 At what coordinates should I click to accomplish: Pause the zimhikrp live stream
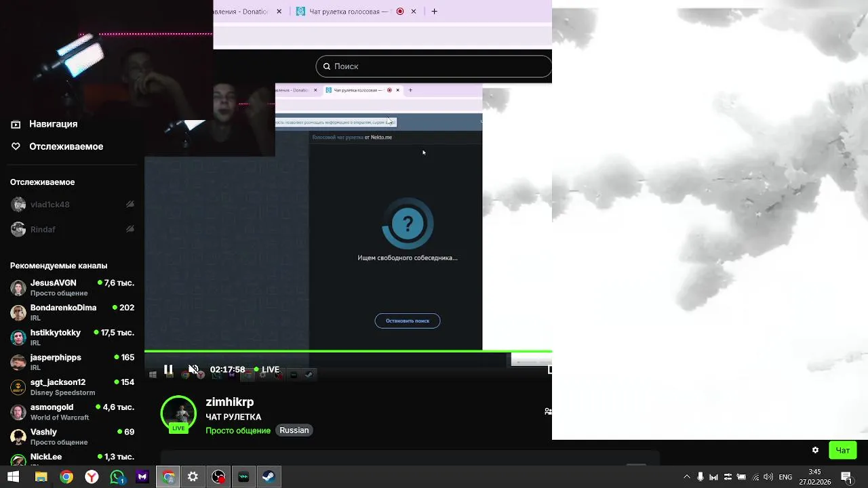[x=168, y=369]
